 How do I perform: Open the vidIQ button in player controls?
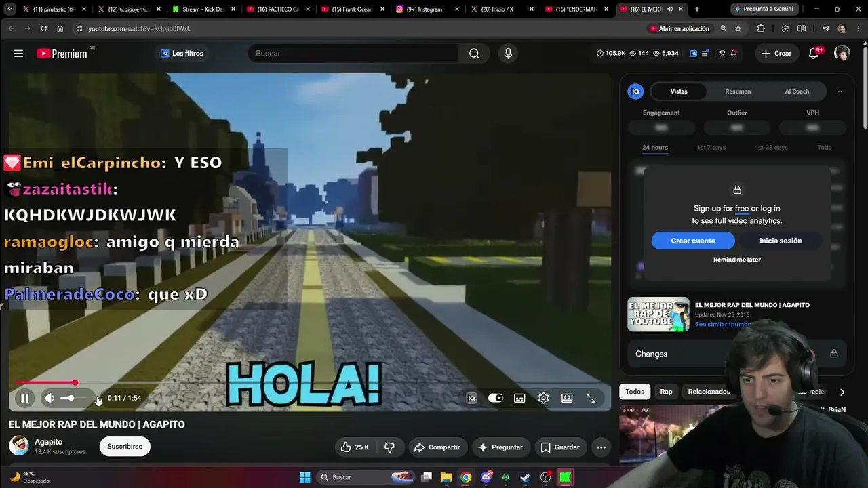pyautogui.click(x=472, y=398)
